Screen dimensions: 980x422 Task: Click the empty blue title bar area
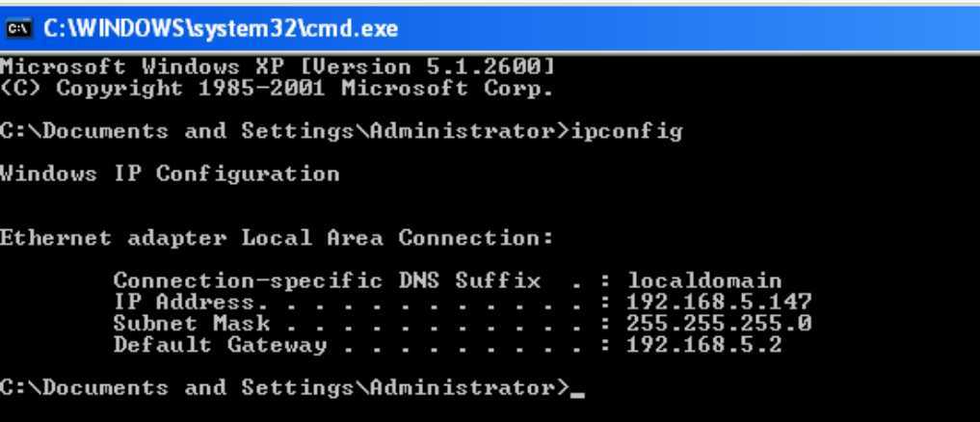[x=687, y=29]
